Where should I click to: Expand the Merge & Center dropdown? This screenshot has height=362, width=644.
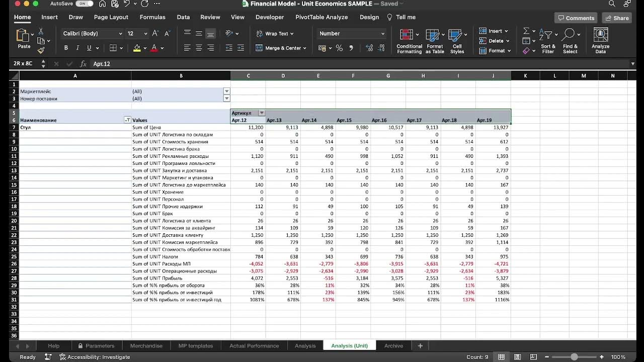click(305, 48)
